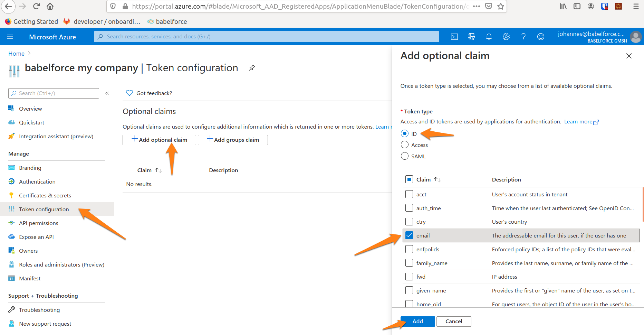Screen dimensions: 644x335
Task: Open the Firefox hamburger menu
Action: 636,6
